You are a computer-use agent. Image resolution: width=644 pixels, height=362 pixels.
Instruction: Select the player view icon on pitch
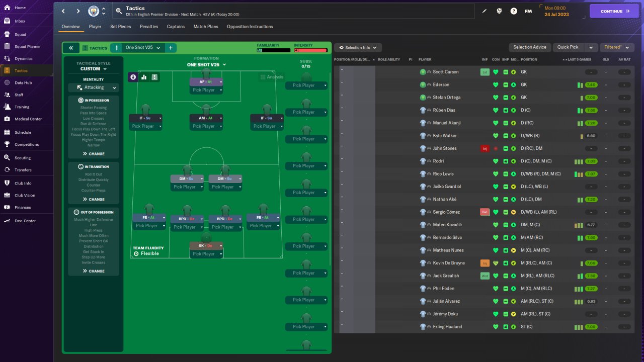pos(133,77)
